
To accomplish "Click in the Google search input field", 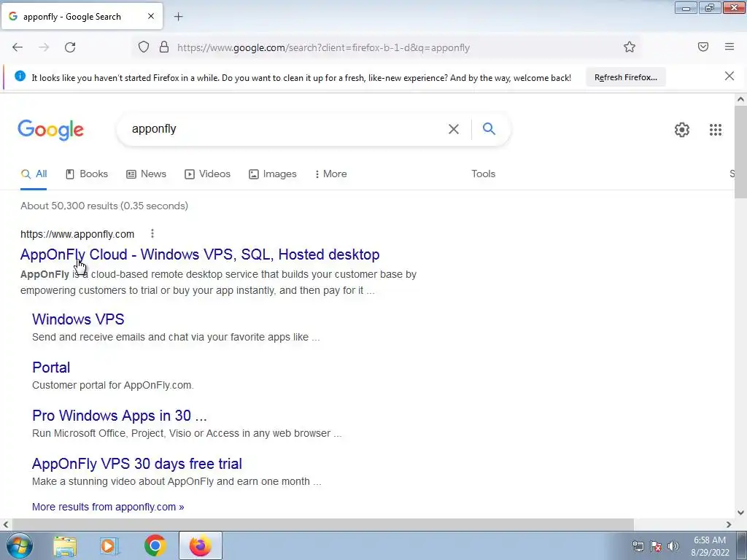I will tap(286, 129).
